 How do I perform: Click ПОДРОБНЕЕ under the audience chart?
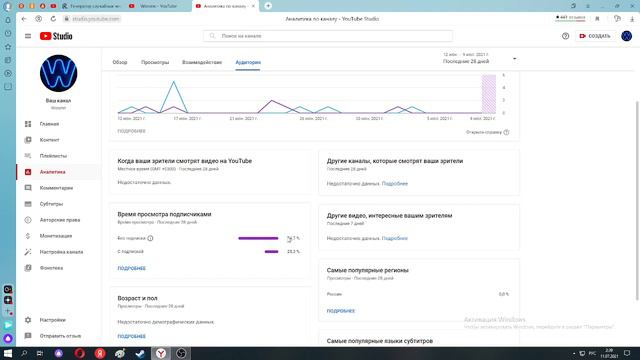coord(131,131)
